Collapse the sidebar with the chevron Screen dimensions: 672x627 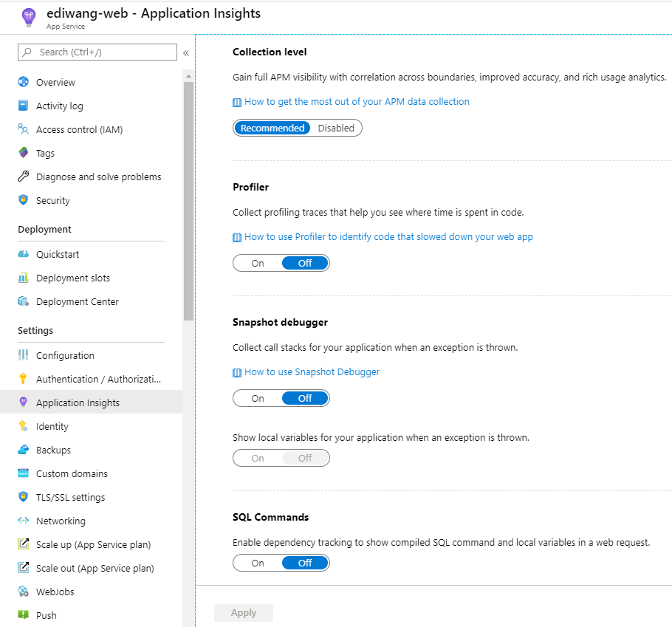tap(186, 52)
